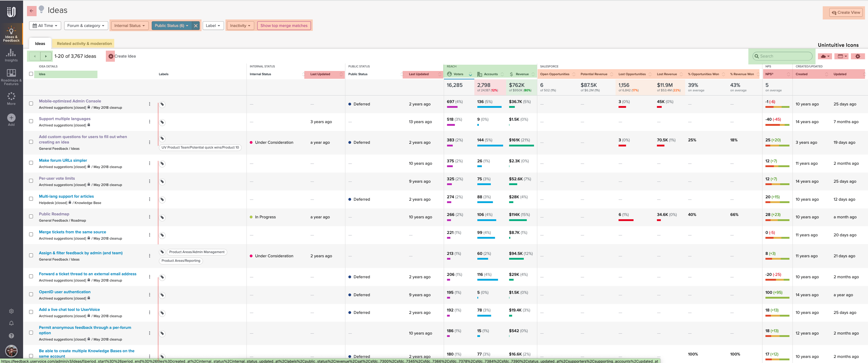This screenshot has width=868, height=363.
Task: Select checkbox for Multi-lang support for articles
Action: click(31, 199)
